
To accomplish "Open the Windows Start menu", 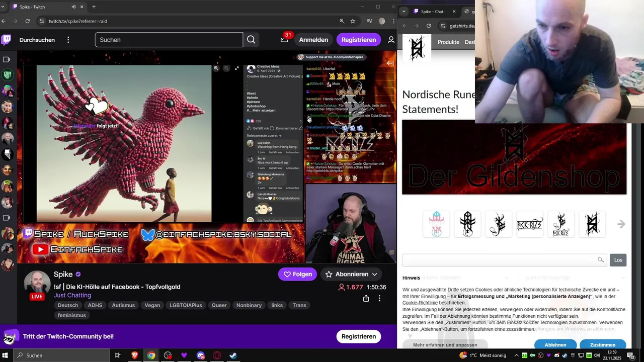I will click(6, 355).
